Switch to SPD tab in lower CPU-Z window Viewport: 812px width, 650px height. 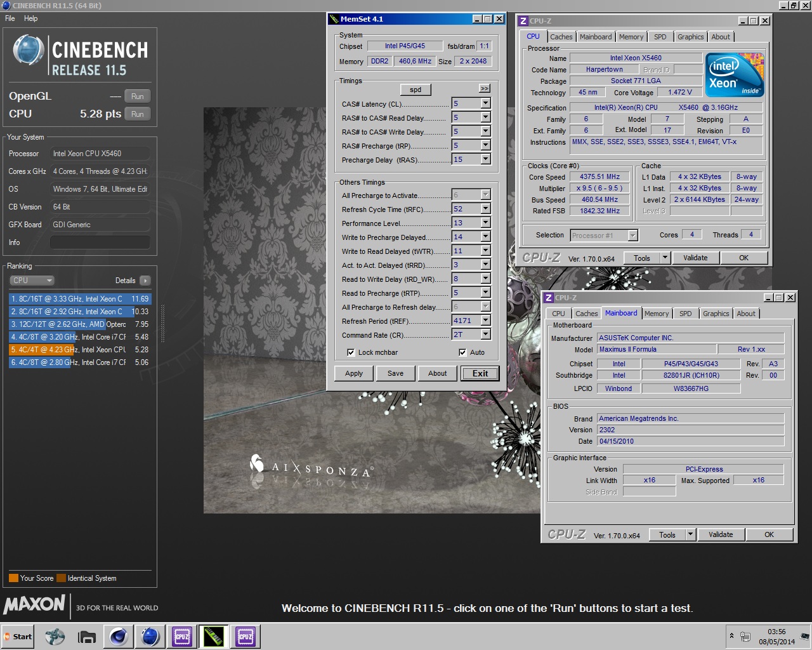point(686,314)
